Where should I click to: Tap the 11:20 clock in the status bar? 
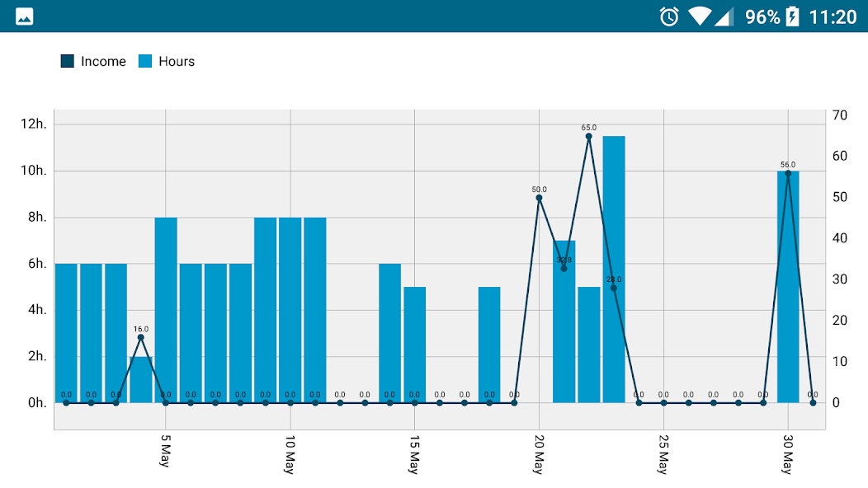pyautogui.click(x=833, y=16)
